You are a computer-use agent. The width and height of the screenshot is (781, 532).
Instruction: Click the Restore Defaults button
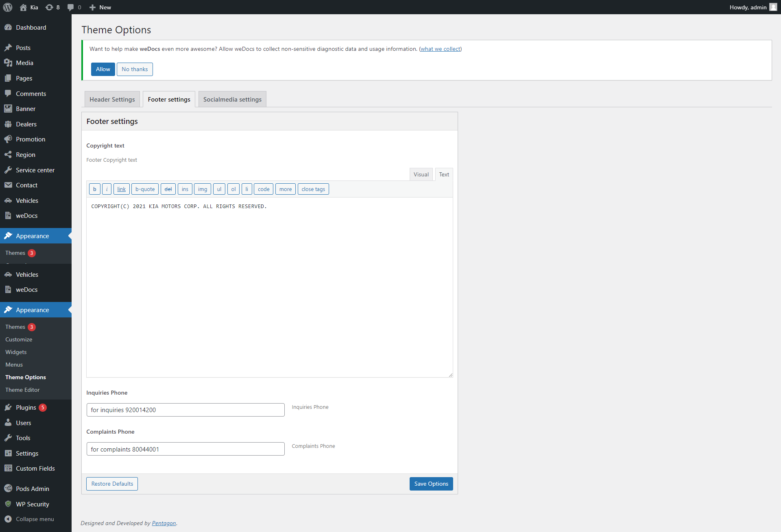[x=112, y=484]
